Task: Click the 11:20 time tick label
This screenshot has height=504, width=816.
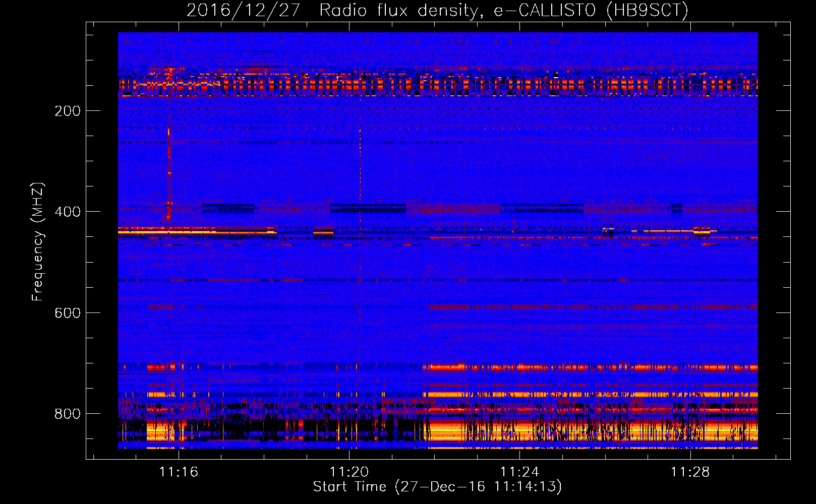Action: point(349,472)
